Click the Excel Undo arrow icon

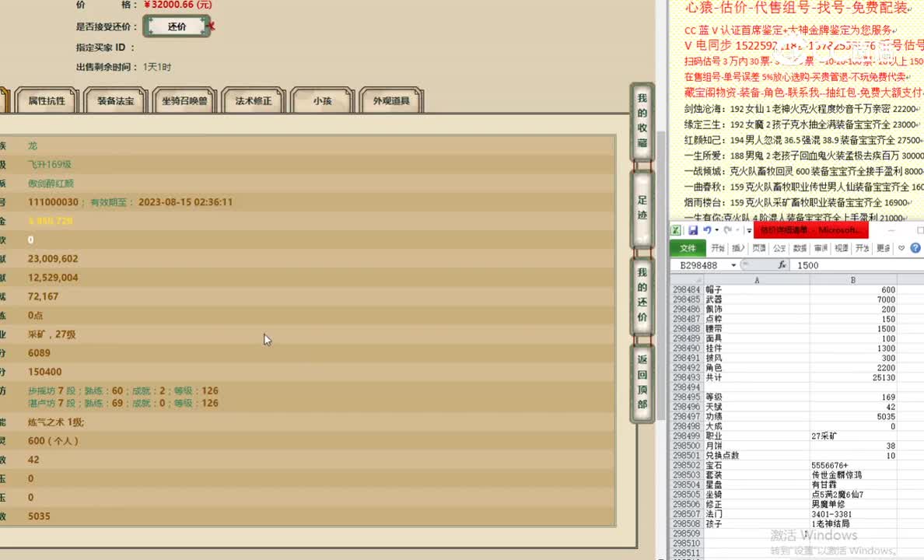click(x=707, y=230)
